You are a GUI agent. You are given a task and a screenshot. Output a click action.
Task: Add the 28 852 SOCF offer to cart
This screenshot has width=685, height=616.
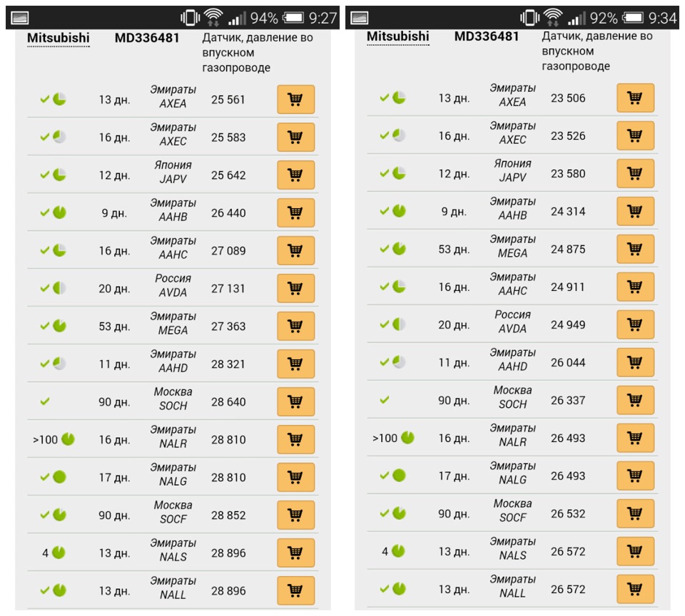click(x=295, y=515)
